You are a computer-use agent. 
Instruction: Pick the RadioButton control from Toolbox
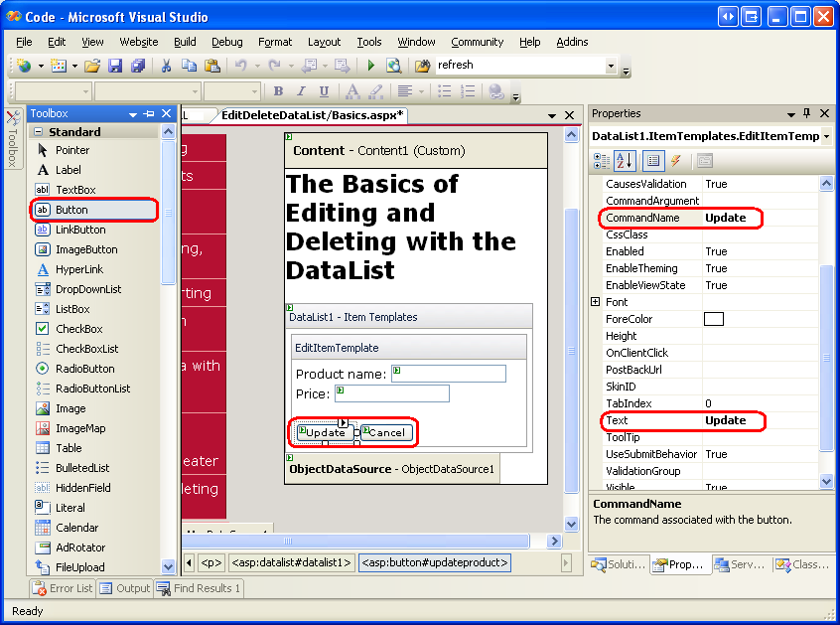click(84, 369)
